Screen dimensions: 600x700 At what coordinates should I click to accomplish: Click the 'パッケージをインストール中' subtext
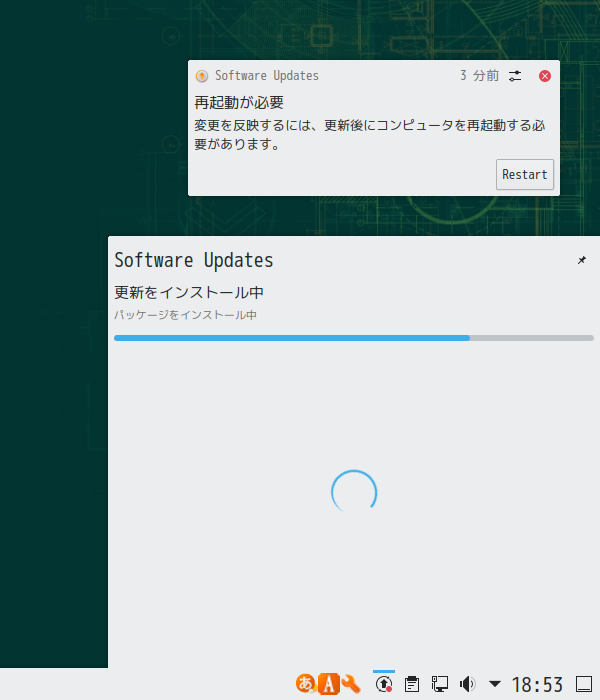(185, 315)
